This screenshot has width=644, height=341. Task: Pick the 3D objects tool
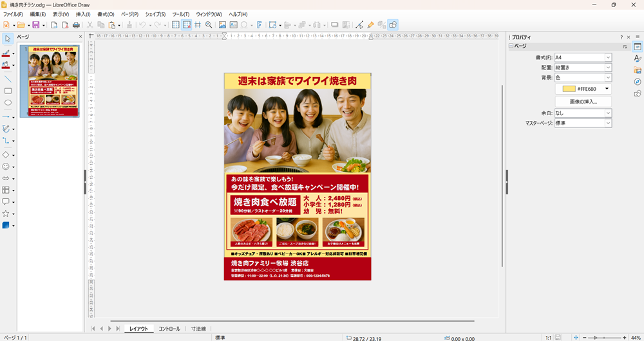(6, 225)
